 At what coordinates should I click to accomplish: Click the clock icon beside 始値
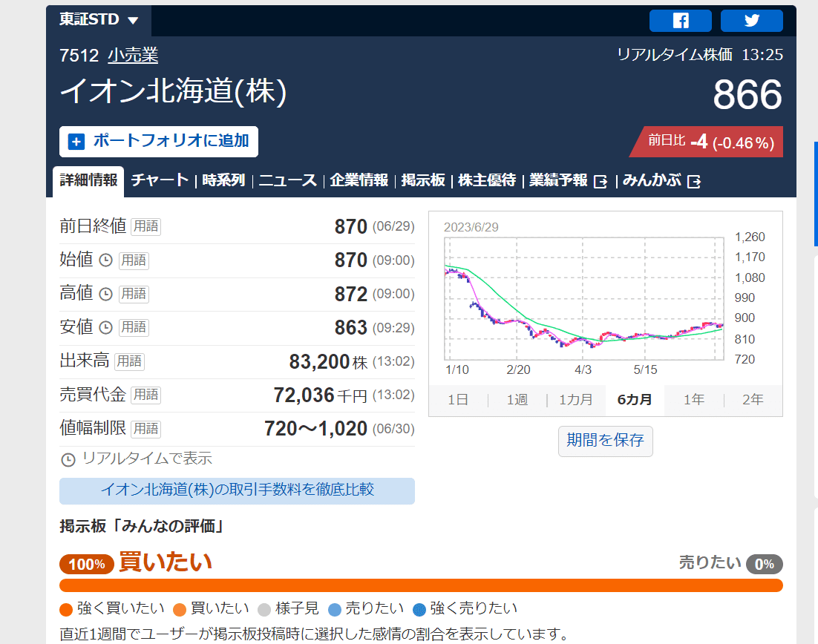tap(106, 260)
